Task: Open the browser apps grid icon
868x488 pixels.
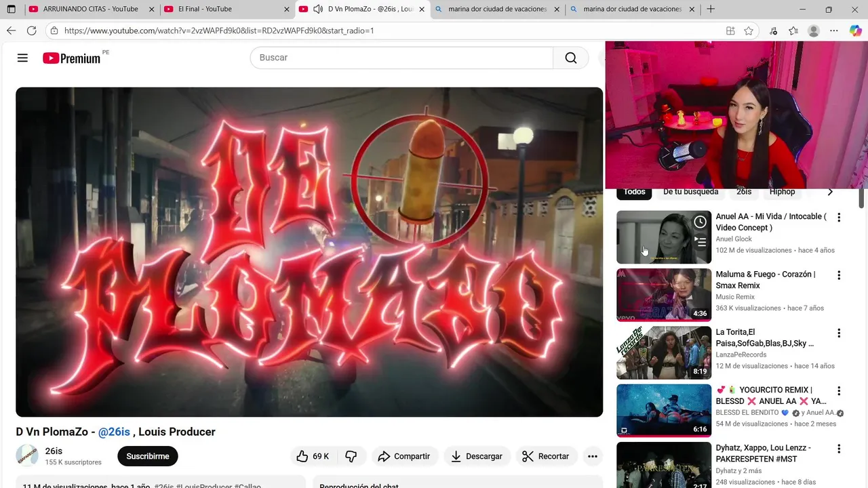Action: (x=730, y=30)
